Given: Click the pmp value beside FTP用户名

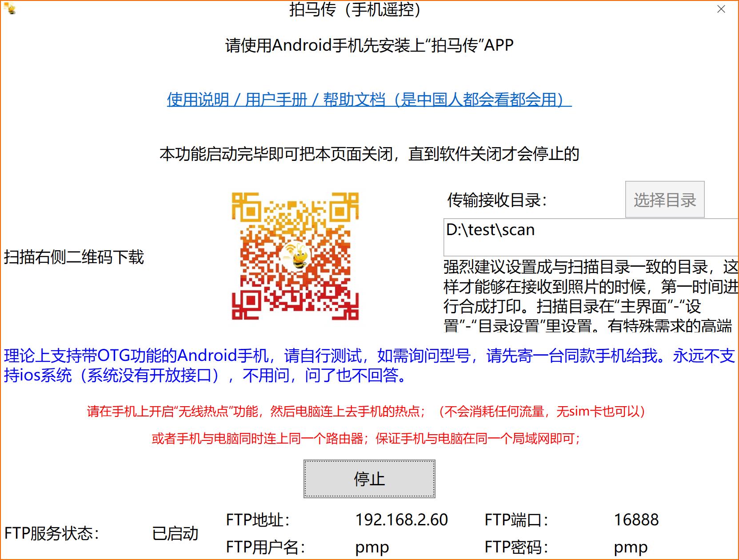Looking at the screenshot, I should pyautogui.click(x=372, y=547).
